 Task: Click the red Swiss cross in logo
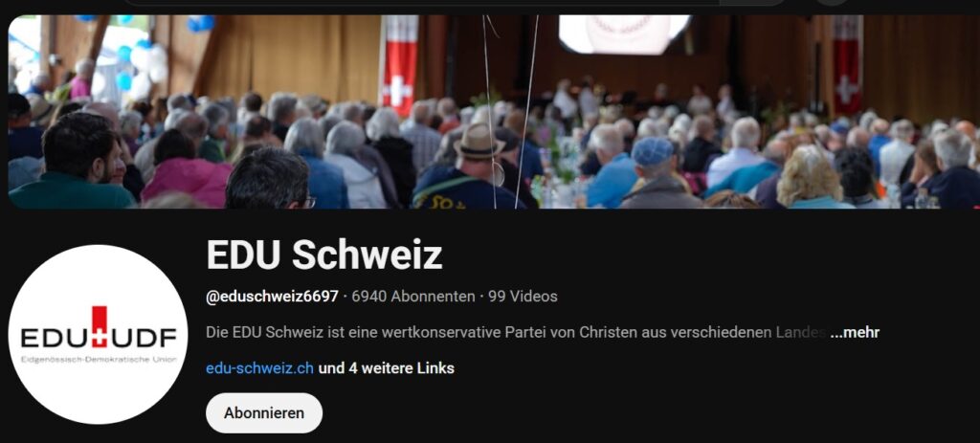pos(100,327)
